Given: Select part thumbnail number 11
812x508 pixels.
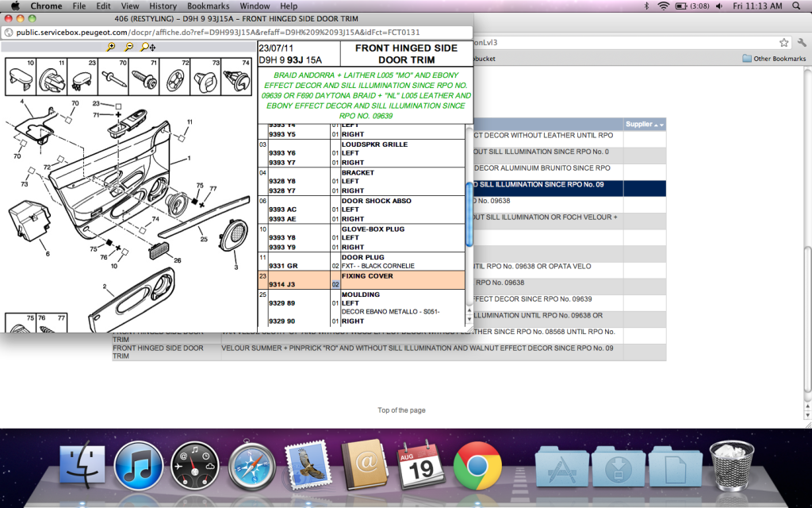Looking at the screenshot, I should pyautogui.click(x=52, y=77).
